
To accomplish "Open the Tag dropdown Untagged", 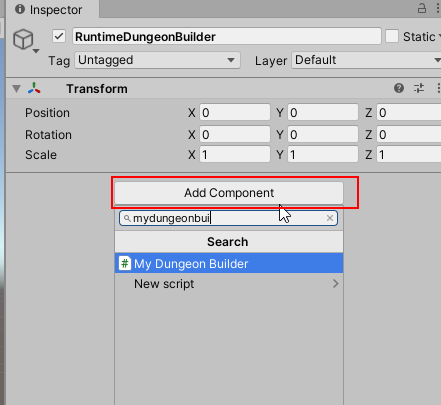I will coord(157,60).
